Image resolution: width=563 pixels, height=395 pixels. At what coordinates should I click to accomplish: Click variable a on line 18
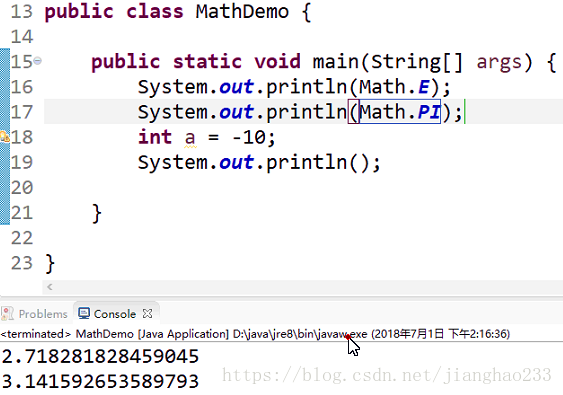(190, 138)
